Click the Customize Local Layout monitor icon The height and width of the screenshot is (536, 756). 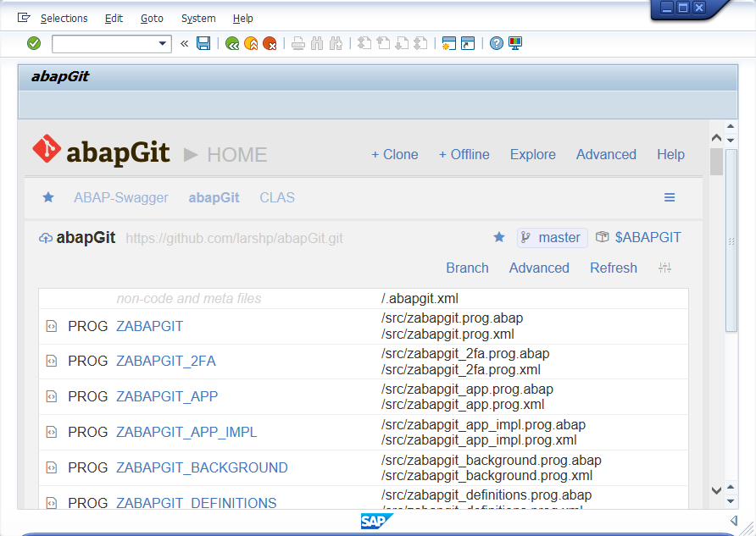515,43
